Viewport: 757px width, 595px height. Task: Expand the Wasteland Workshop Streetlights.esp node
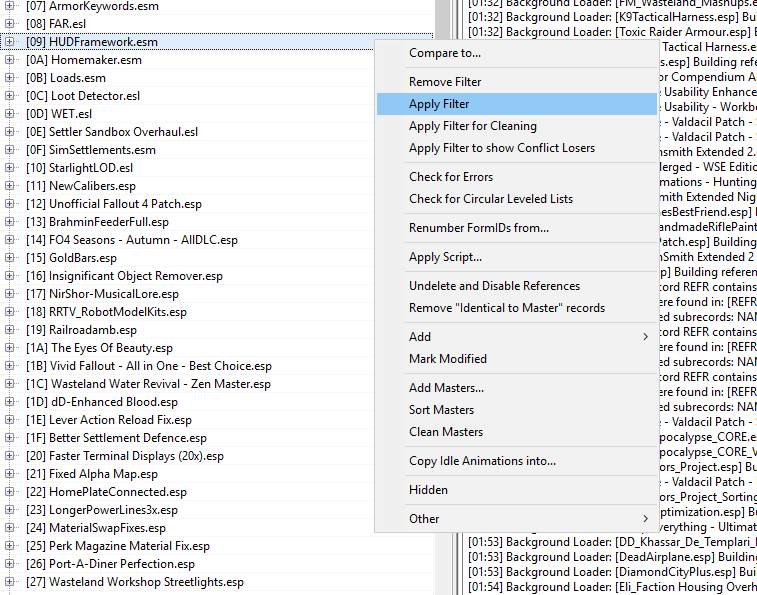coord(9,581)
